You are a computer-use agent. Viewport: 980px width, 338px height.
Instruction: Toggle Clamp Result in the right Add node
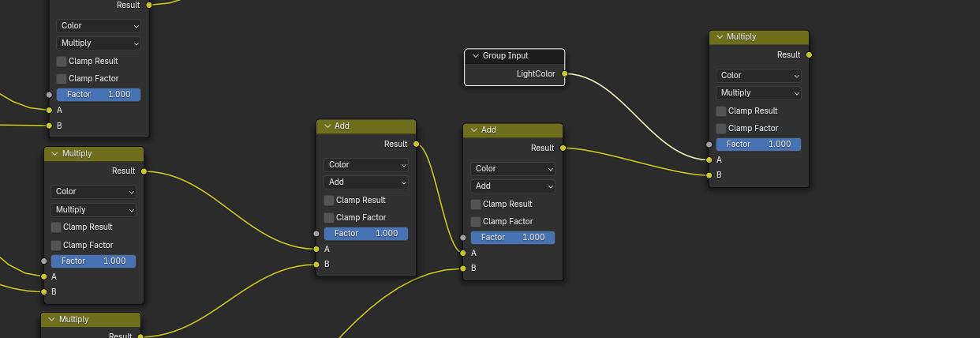[476, 205]
